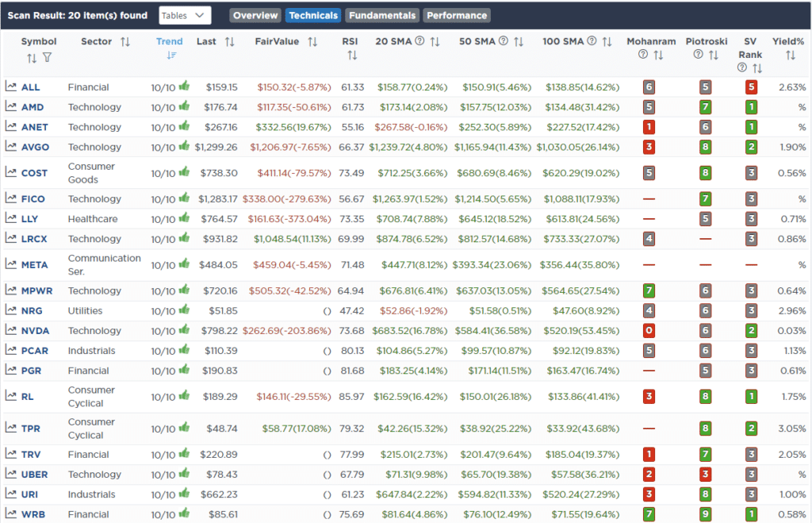Screen dimensions: 812x523
Task: Click the Trend column header
Action: 170,41
